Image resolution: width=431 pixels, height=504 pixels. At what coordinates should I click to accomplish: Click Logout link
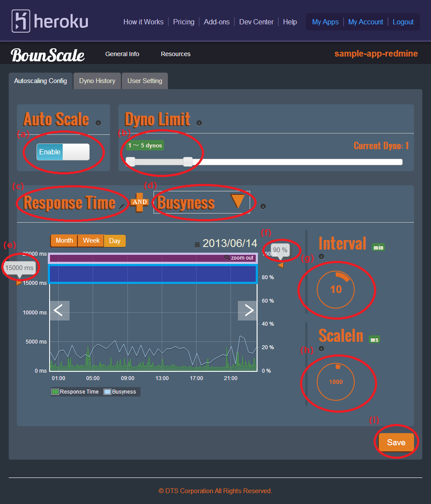click(403, 22)
